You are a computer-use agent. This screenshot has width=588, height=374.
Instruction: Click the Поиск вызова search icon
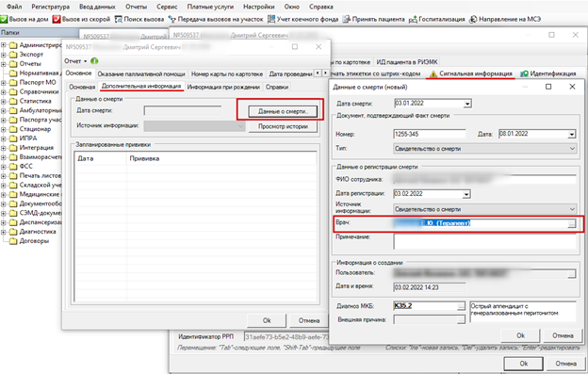click(x=118, y=19)
